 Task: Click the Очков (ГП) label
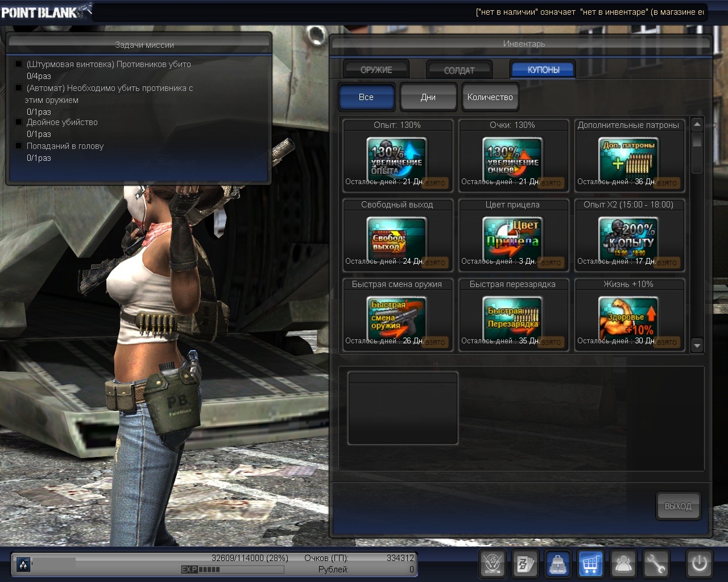(326, 558)
